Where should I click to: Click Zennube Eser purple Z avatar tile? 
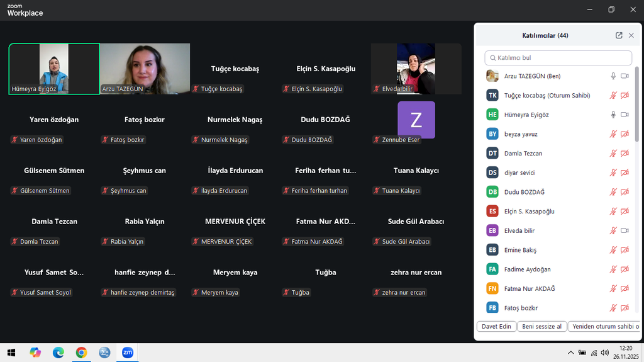point(416,120)
